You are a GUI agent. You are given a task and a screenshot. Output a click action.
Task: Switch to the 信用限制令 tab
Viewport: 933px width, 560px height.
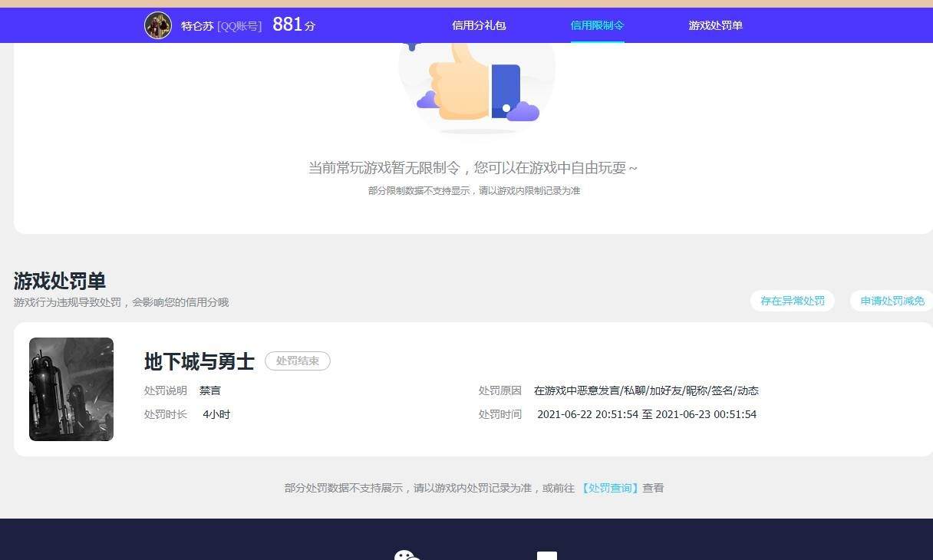click(597, 25)
